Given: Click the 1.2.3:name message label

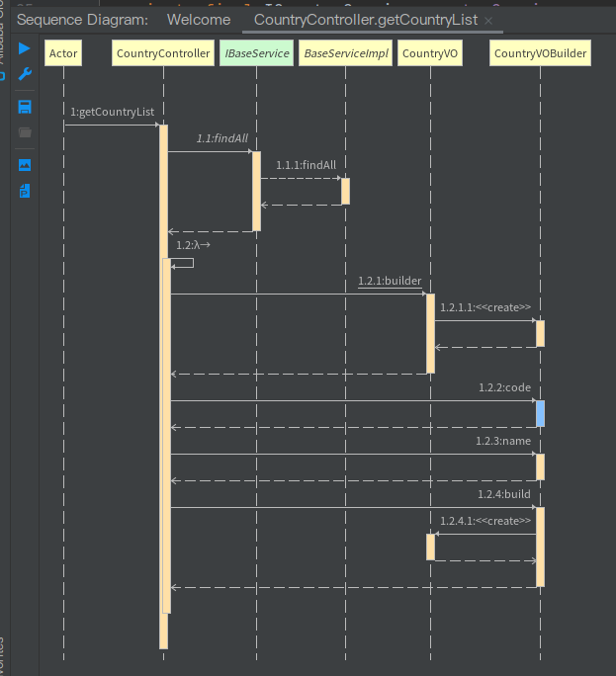Looking at the screenshot, I should (503, 441).
